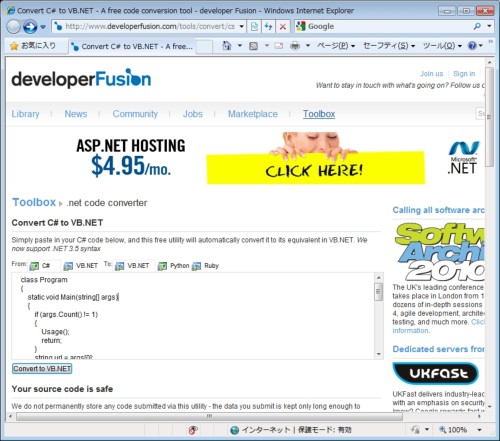
Task: Open the Toolbox navigation tab
Action: click(x=319, y=114)
